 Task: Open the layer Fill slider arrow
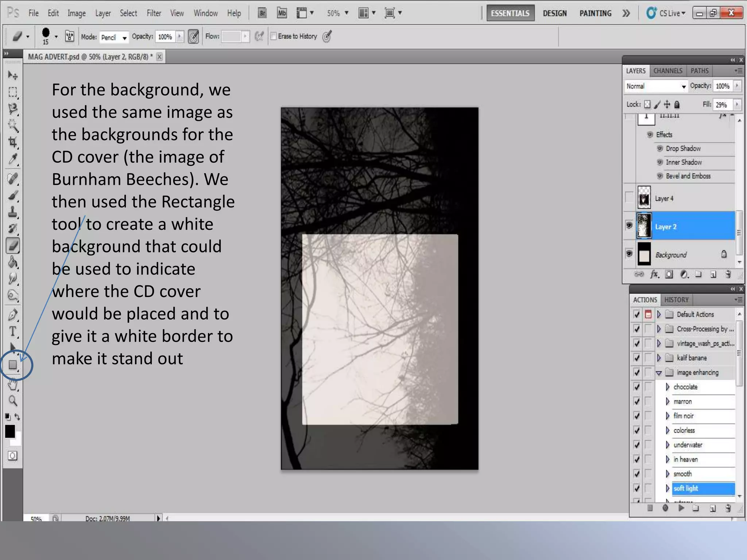click(737, 105)
